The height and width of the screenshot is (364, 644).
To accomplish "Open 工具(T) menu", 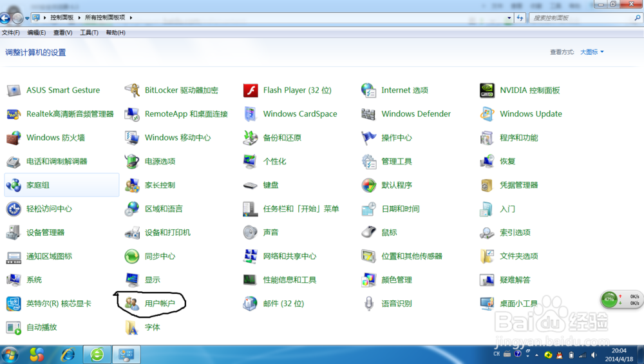I will click(x=89, y=32).
